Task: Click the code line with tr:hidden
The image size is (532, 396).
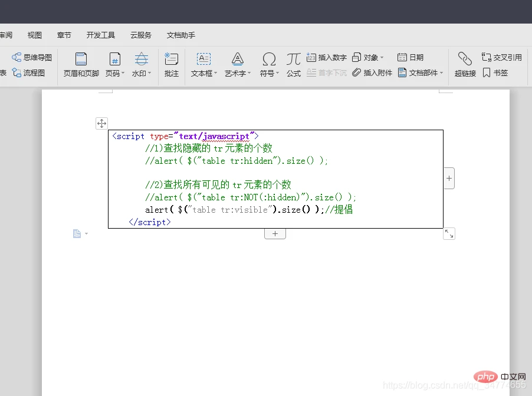Action: 237,161
